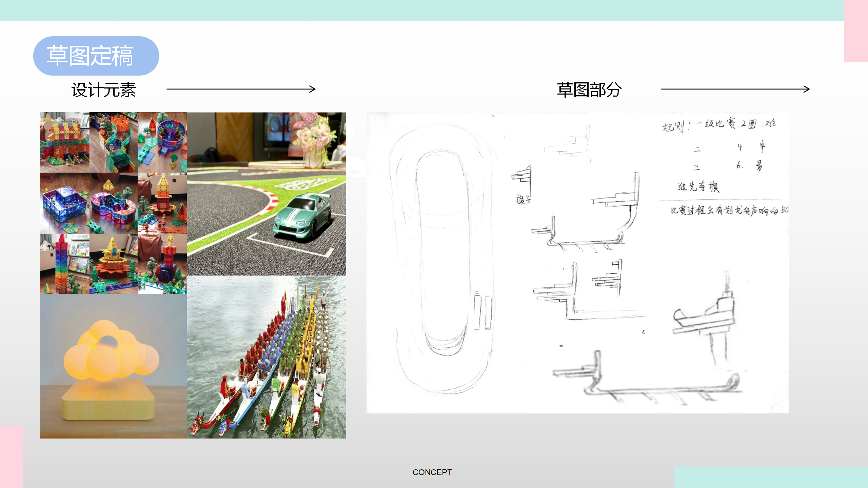This screenshot has width=868, height=488.
Task: Select the 草图定稿 title badge
Action: click(x=97, y=54)
